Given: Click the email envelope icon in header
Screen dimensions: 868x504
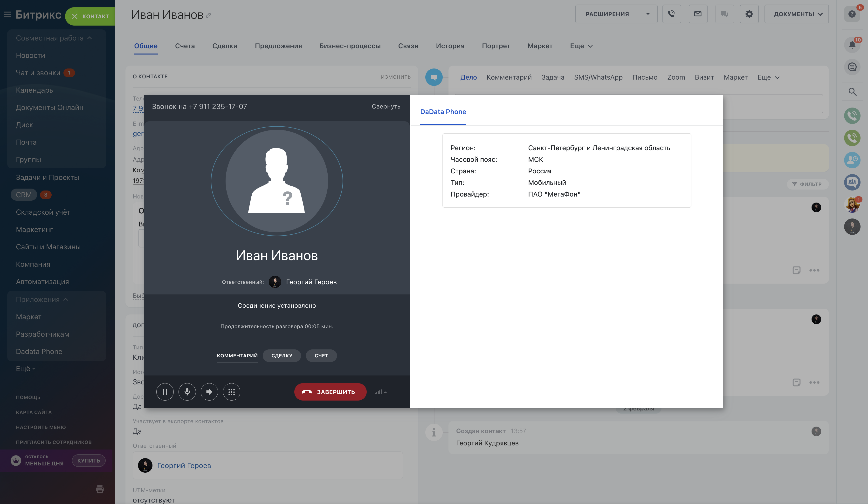Looking at the screenshot, I should 697,14.
